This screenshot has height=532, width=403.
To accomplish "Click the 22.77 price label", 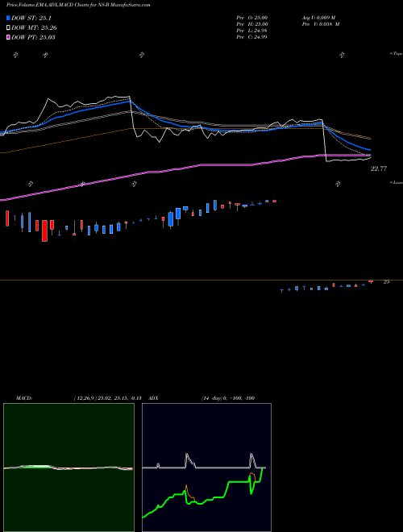I will click(379, 168).
